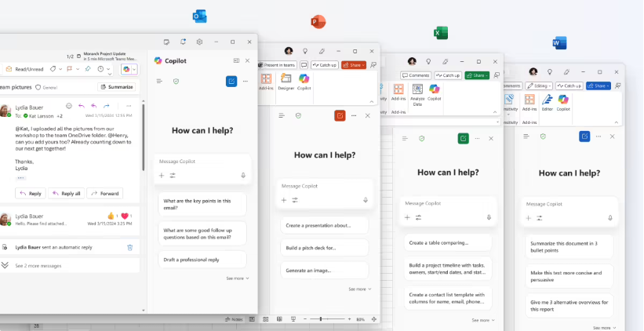644x331 pixels.
Task: Click the Copilot icon in Word's ribbon
Action: [x=563, y=103]
